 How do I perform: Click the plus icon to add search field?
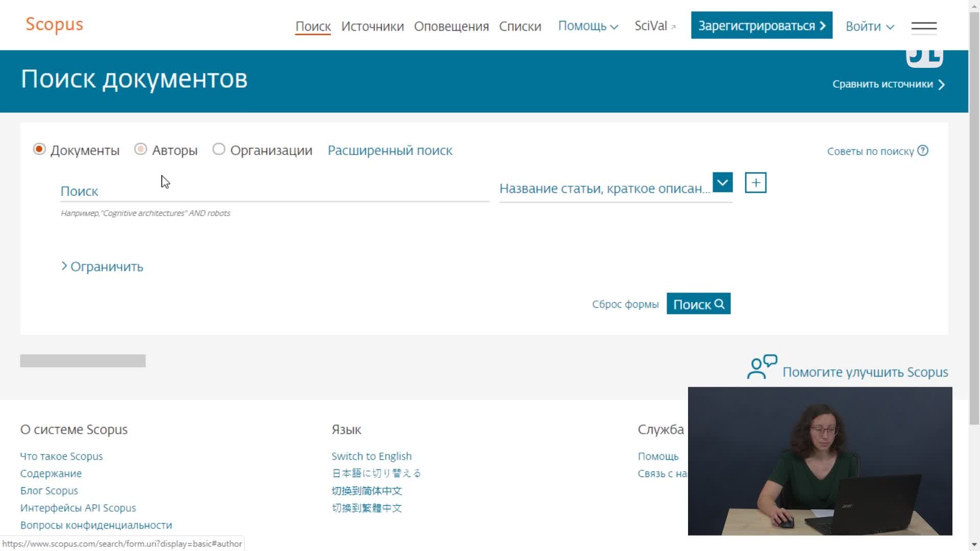tap(755, 183)
